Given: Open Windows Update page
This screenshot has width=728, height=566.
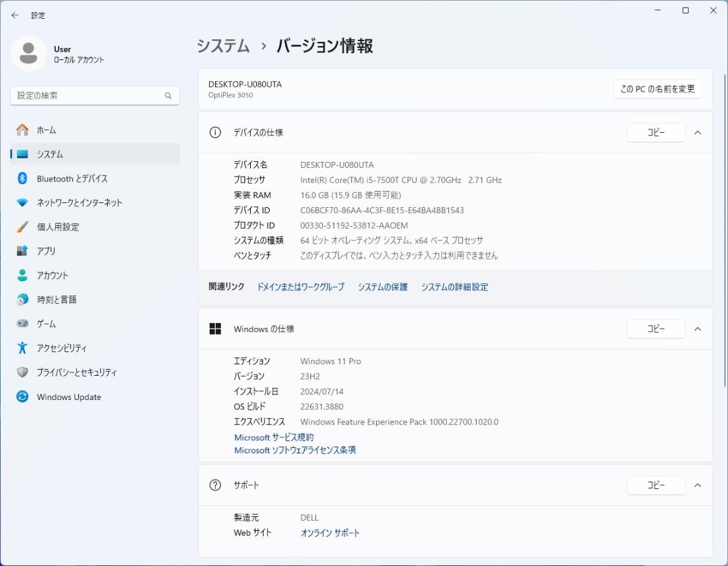Looking at the screenshot, I should click(95, 397).
